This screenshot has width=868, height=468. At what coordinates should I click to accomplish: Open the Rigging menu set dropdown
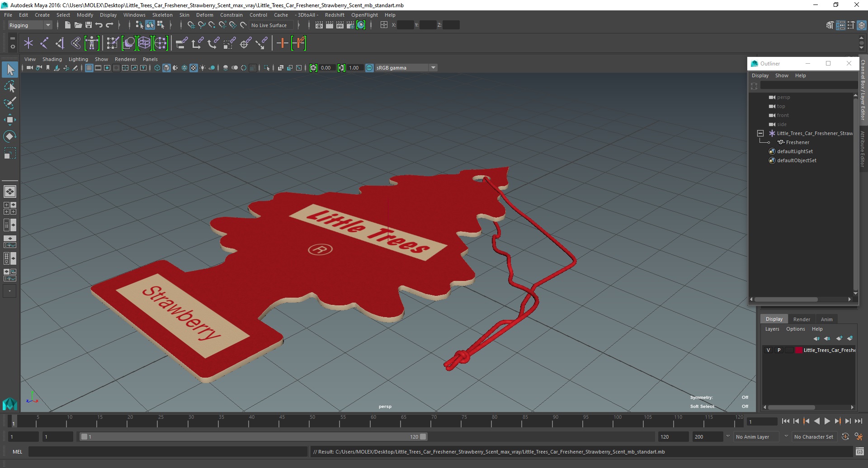click(29, 25)
